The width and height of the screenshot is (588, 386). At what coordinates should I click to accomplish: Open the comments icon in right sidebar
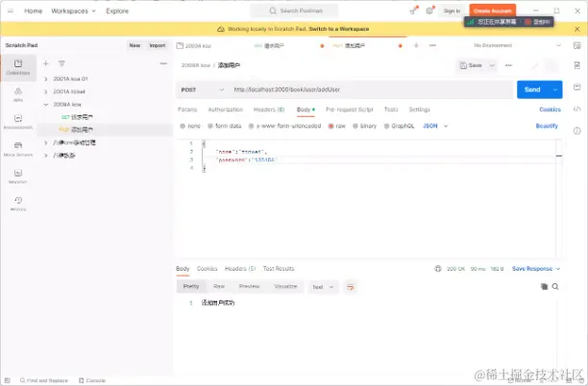(577, 87)
